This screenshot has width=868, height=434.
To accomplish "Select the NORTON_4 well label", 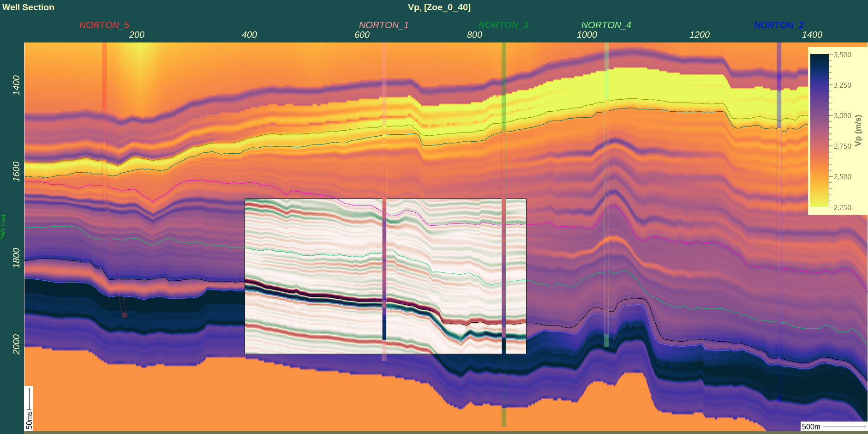I will pos(606,25).
